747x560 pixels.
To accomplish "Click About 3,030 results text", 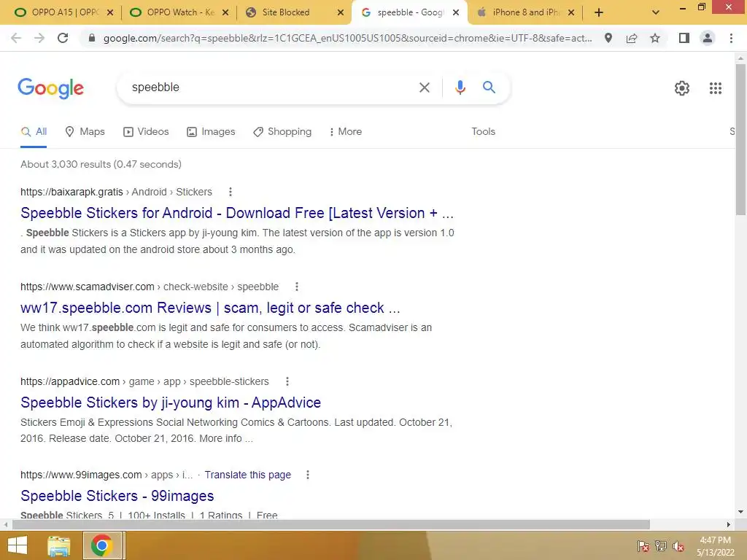I will click(101, 164).
